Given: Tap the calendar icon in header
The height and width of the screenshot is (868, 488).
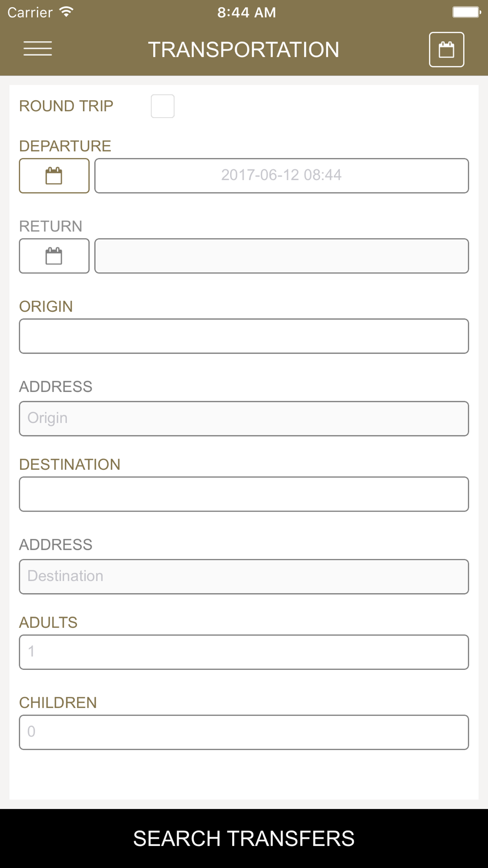Looking at the screenshot, I should (447, 49).
